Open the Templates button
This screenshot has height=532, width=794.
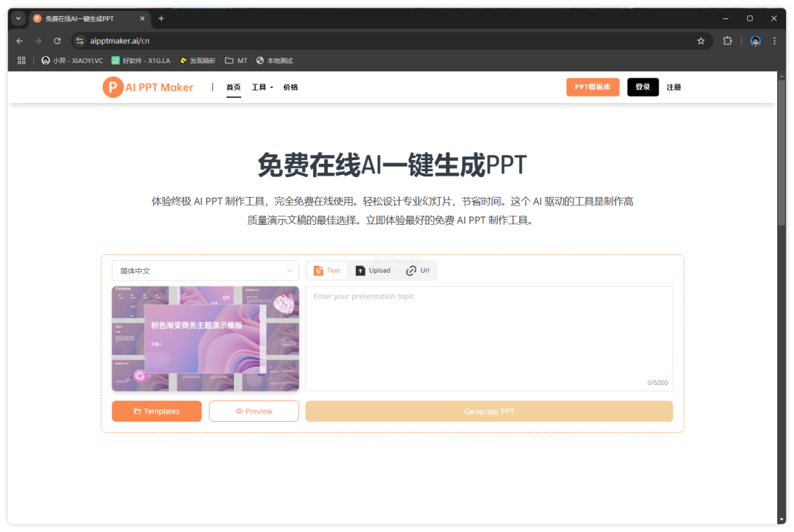click(157, 411)
